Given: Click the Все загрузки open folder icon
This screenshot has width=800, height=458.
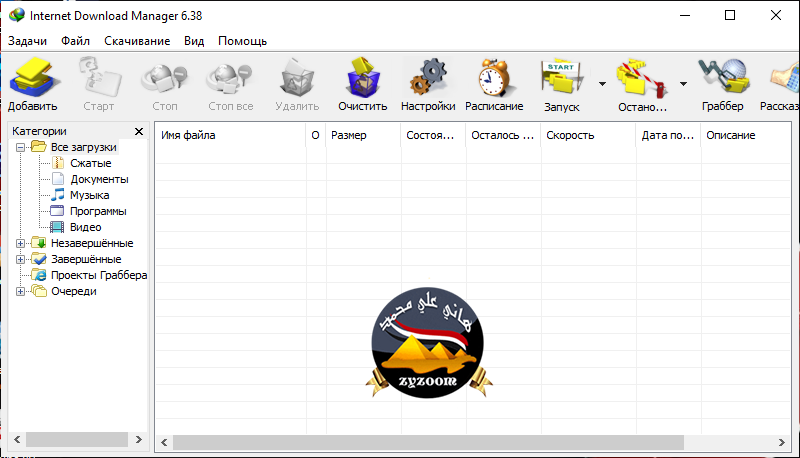Looking at the screenshot, I should [39, 147].
